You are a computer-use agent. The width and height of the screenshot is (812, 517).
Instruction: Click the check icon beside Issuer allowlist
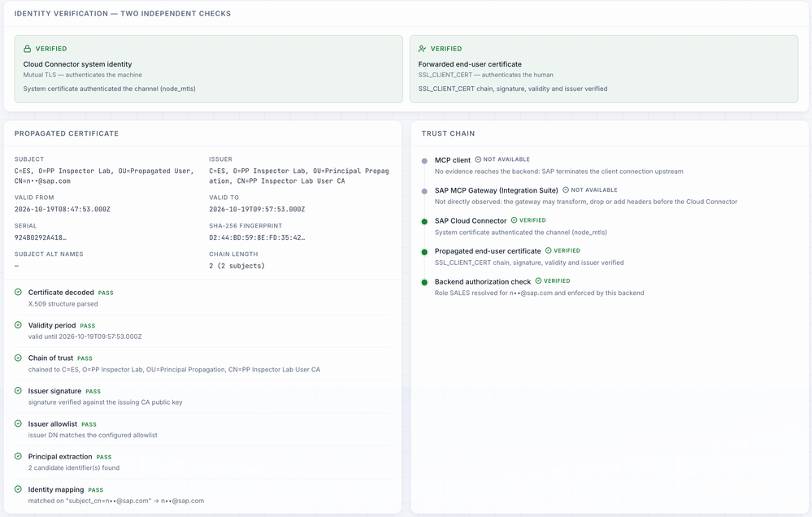point(18,424)
